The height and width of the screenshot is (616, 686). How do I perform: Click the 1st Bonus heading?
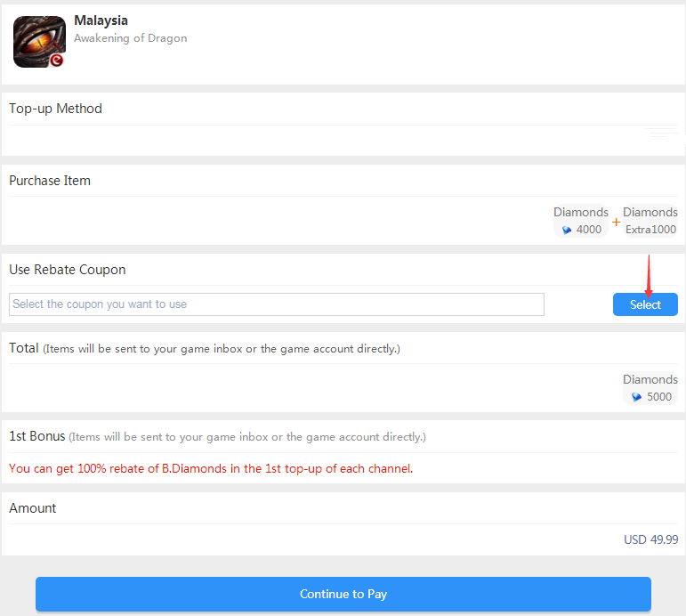coord(37,436)
